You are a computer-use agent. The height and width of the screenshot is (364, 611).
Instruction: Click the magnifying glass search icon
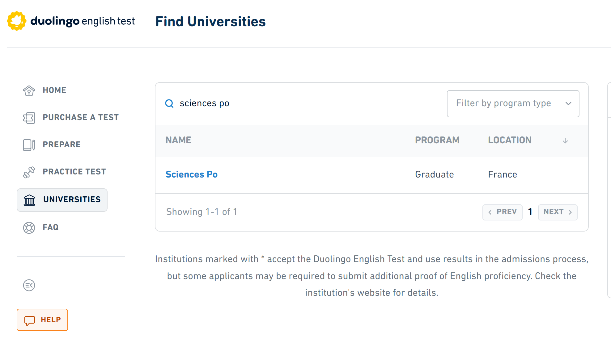click(x=169, y=103)
